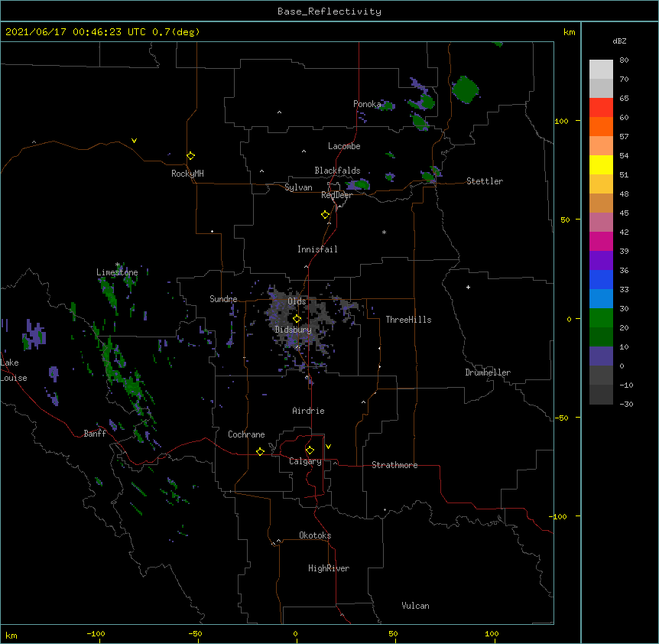Click the Cochrane label
Viewport: 659px width, 644px height.
click(246, 434)
